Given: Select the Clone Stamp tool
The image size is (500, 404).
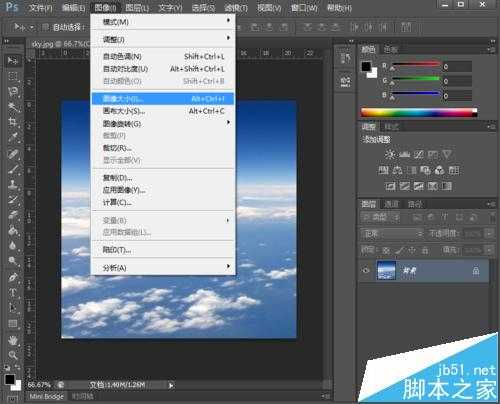Looking at the screenshot, I should tap(13, 184).
